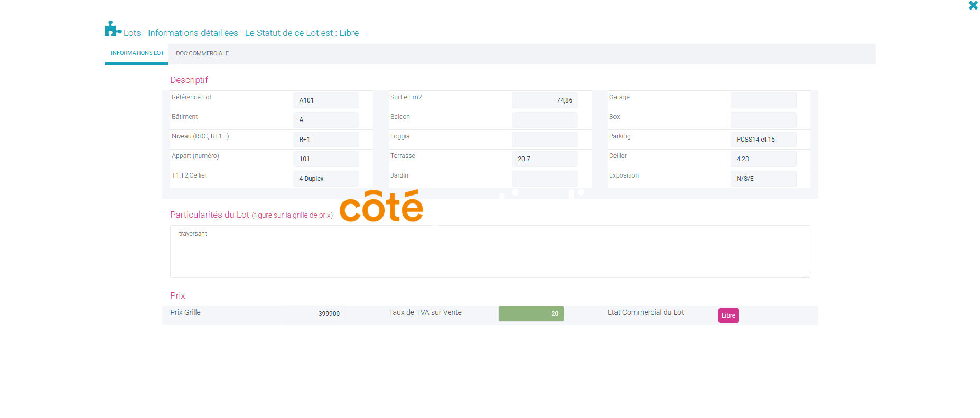Click the T1,T2,Cellier field with 4 Duplex
Viewport: 980px width, 418px height.
click(x=326, y=179)
